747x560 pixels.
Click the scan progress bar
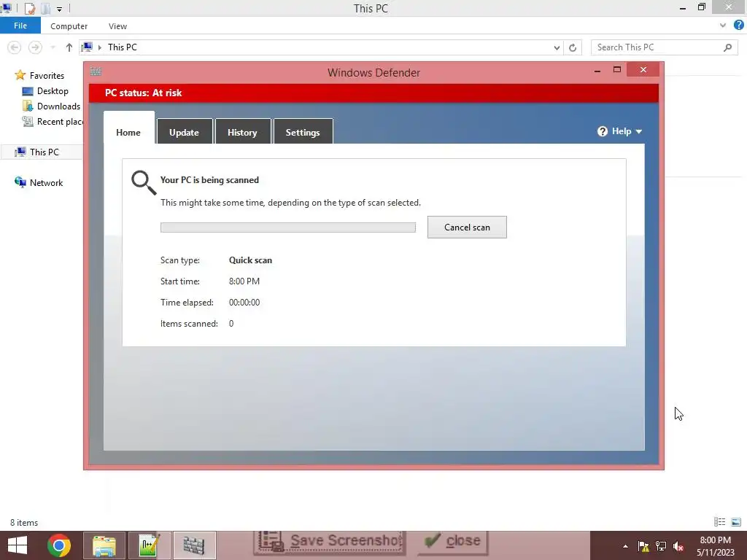(287, 227)
